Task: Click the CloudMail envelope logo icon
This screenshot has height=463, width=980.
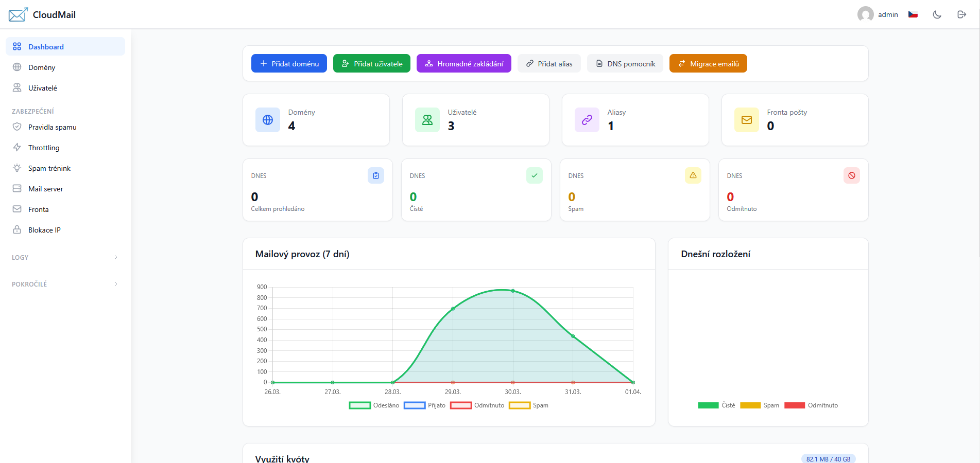Action: [18, 15]
